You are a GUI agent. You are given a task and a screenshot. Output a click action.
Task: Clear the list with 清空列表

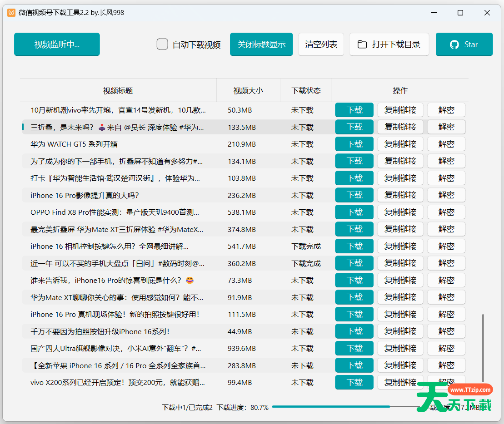tap(321, 44)
